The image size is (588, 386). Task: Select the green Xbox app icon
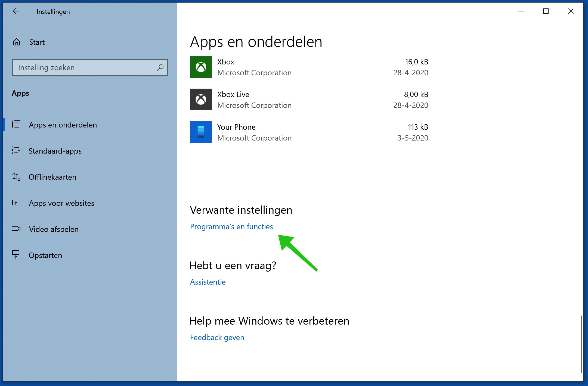[x=201, y=67]
